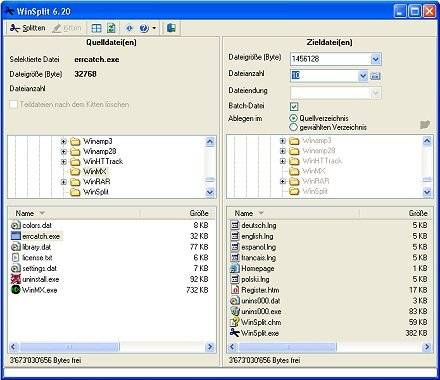The width and height of the screenshot is (440, 380).
Task: Open the Dateianzahl dropdown arrow
Action: [363, 76]
